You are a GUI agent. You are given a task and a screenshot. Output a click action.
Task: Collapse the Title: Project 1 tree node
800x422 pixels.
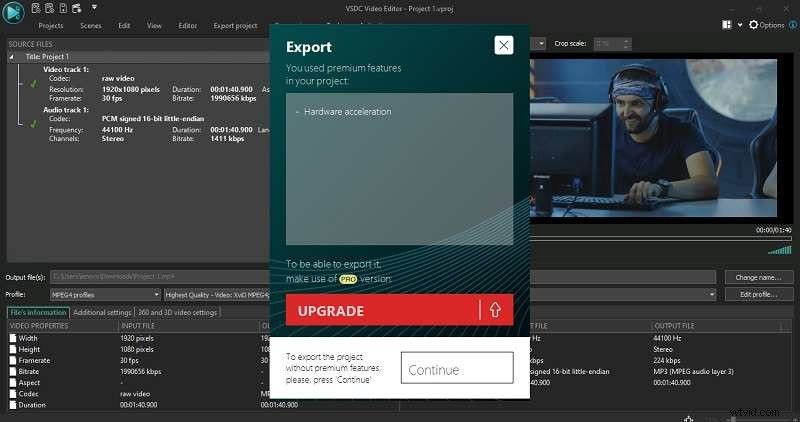coord(11,57)
